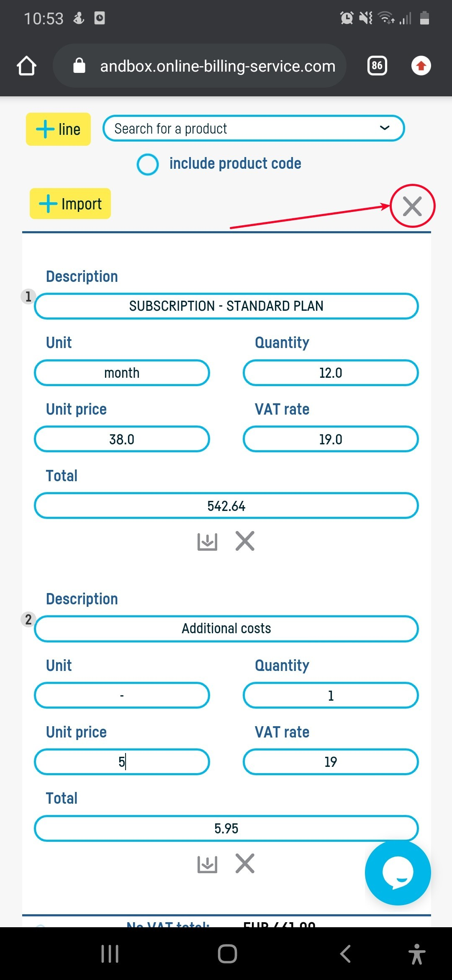The height and width of the screenshot is (980, 452).
Task: Open the live chat bubble
Action: coord(398,873)
